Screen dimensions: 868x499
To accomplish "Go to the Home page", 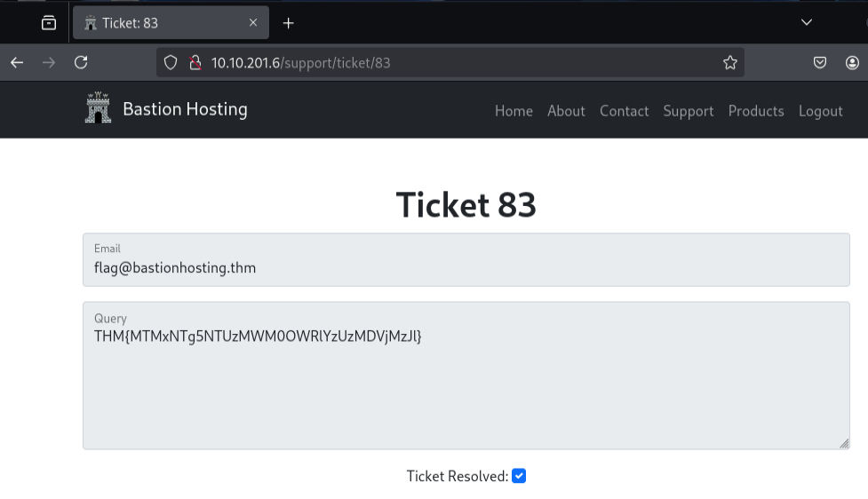I will 514,111.
